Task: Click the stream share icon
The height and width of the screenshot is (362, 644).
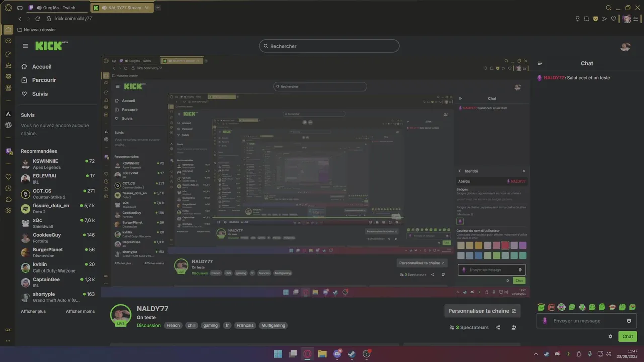Action: click(498, 327)
